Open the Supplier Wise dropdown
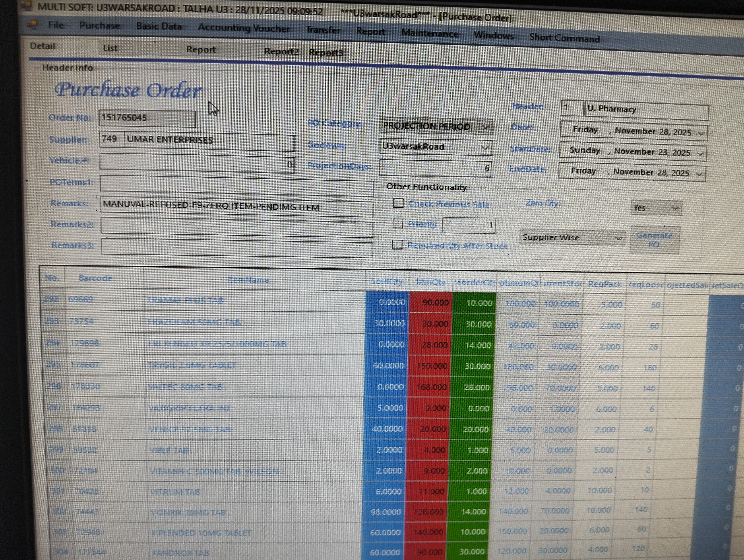The image size is (744, 560). pyautogui.click(x=618, y=238)
